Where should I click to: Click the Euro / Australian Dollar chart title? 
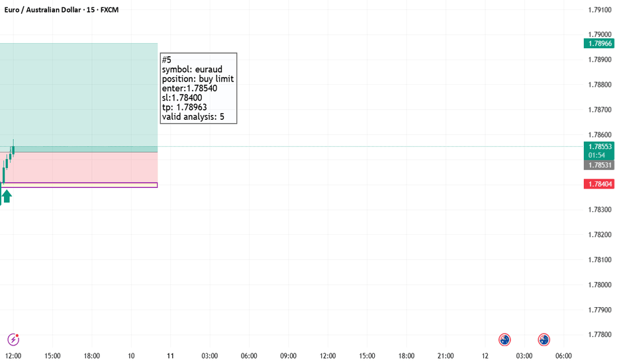(62, 10)
